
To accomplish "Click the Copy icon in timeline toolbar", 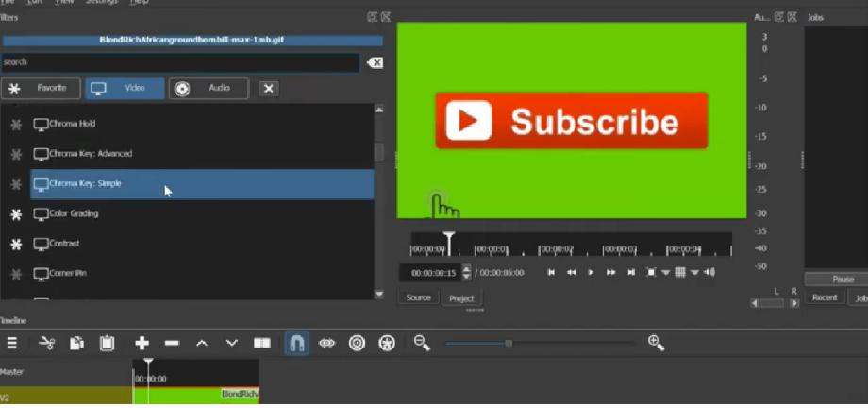I will pos(76,344).
